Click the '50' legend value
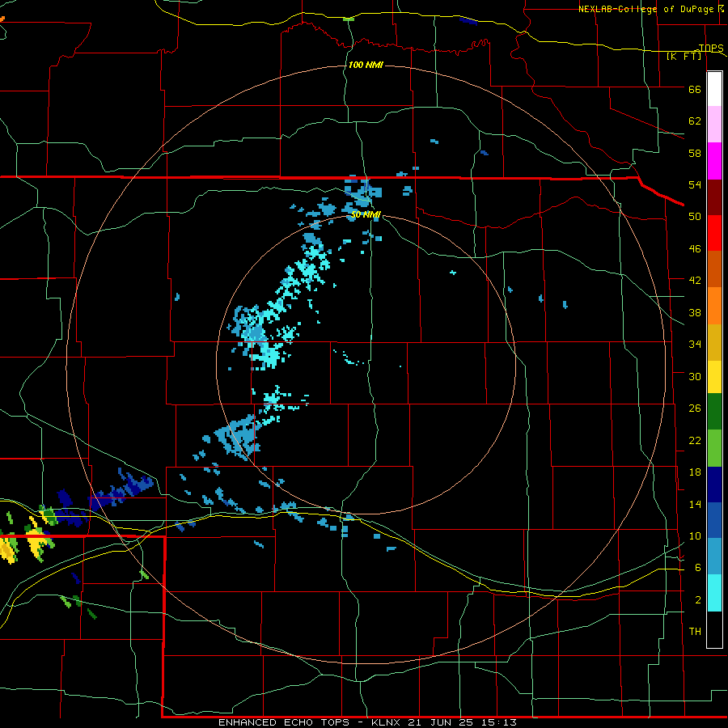The height and width of the screenshot is (728, 728). (x=695, y=217)
